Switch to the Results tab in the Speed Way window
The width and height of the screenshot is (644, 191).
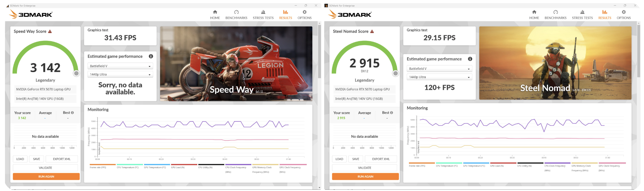click(285, 14)
